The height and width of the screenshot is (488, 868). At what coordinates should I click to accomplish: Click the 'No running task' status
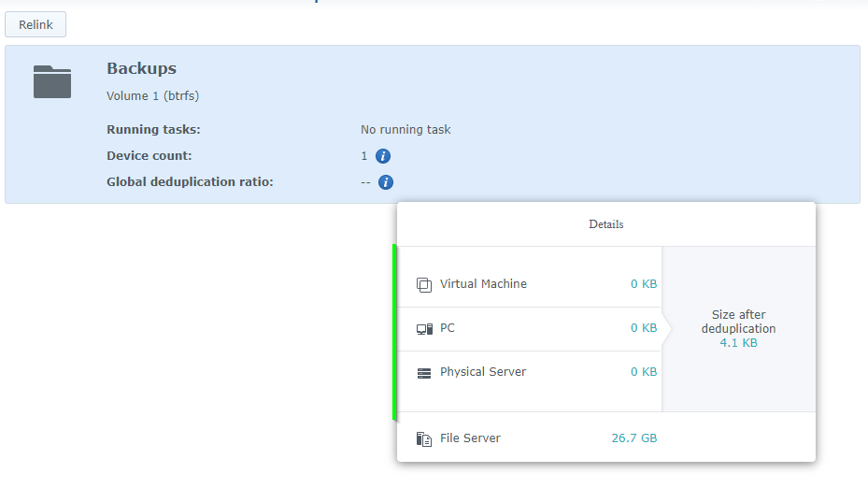406,130
